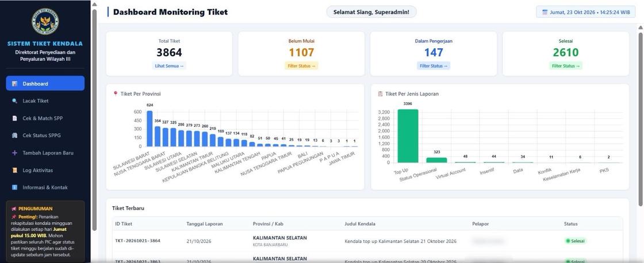Click the date and time badge
The height and width of the screenshot is (263, 644).
[x=586, y=12]
